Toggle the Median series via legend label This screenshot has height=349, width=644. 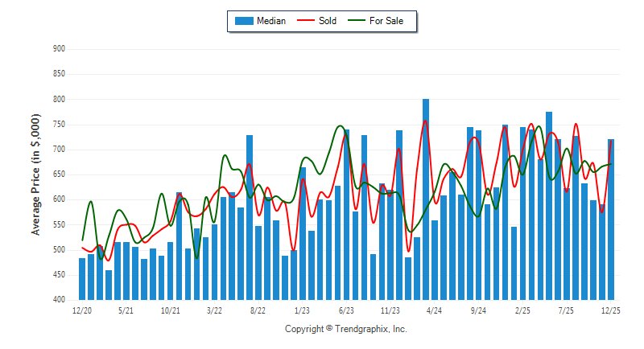(x=270, y=21)
